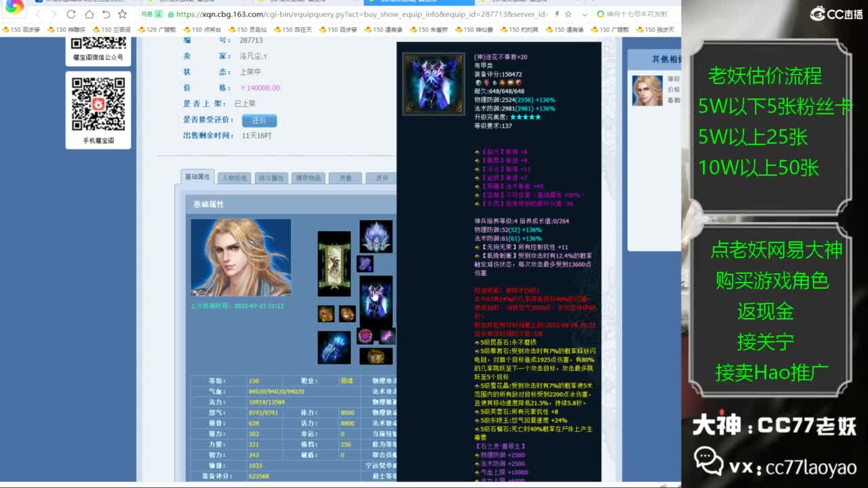Click the ID number 287713
The width and height of the screenshot is (868, 488).
pyautogui.click(x=251, y=41)
